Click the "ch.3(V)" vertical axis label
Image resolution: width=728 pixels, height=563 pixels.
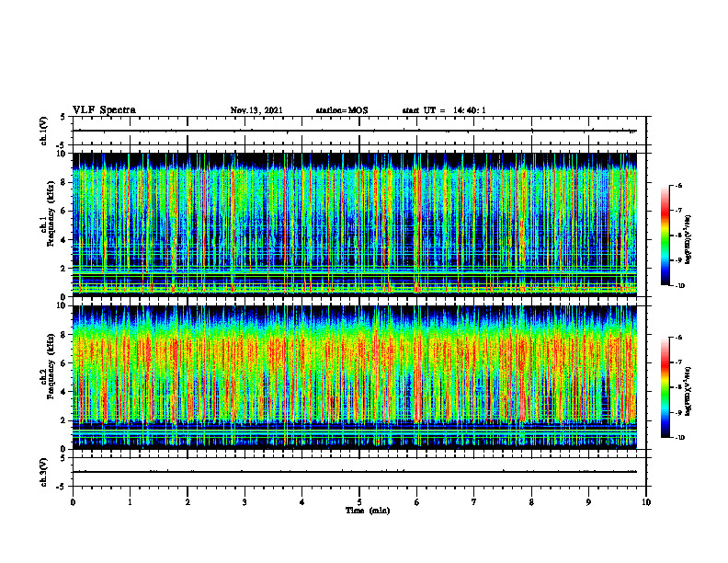(x=44, y=472)
